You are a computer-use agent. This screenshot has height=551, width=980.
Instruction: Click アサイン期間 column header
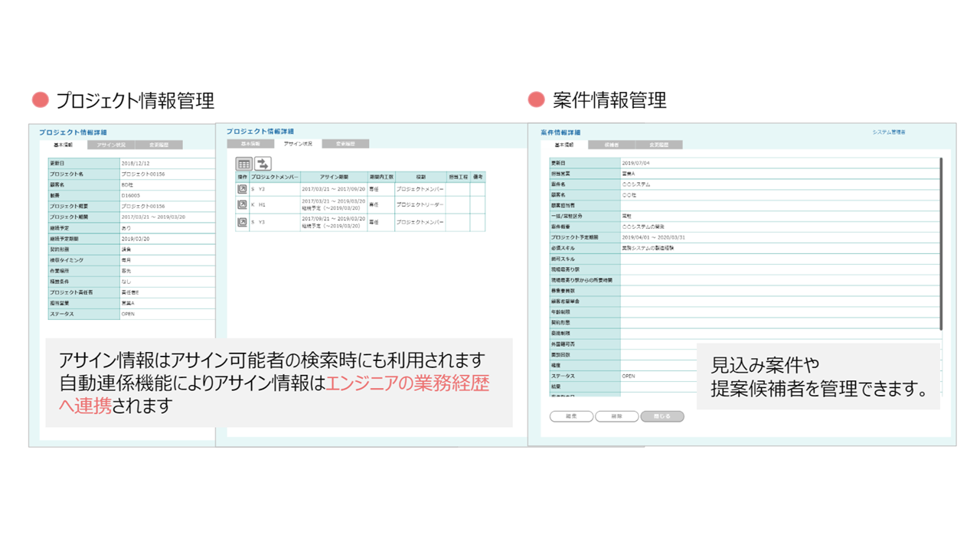[334, 177]
